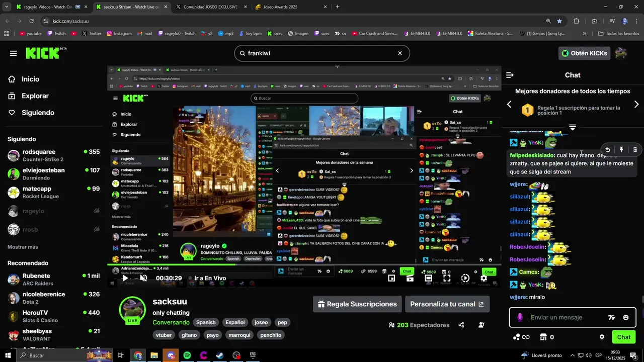Screen dimensions: 644x362
Task: Select the marroqui tag
Action: tap(239, 335)
